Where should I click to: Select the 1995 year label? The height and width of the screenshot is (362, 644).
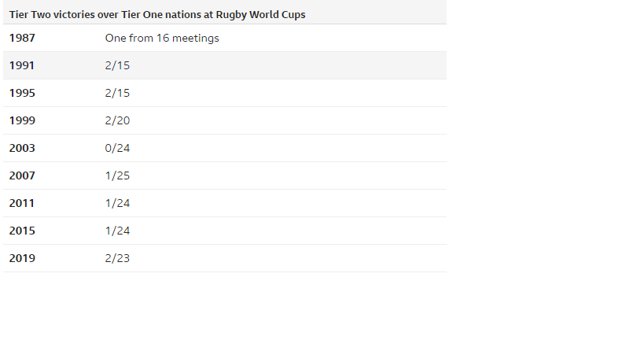22,93
